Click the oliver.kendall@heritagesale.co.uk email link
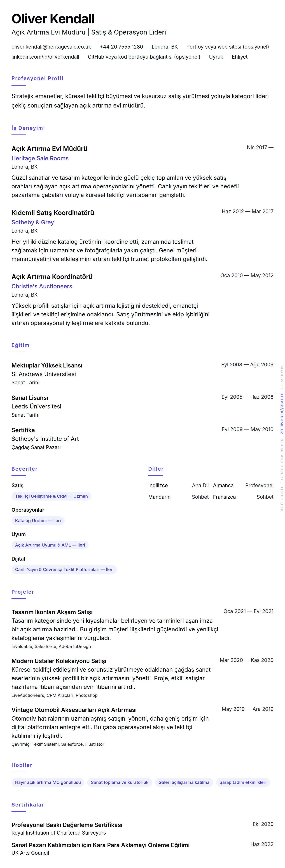This screenshot has height=868, width=285. coord(51,47)
